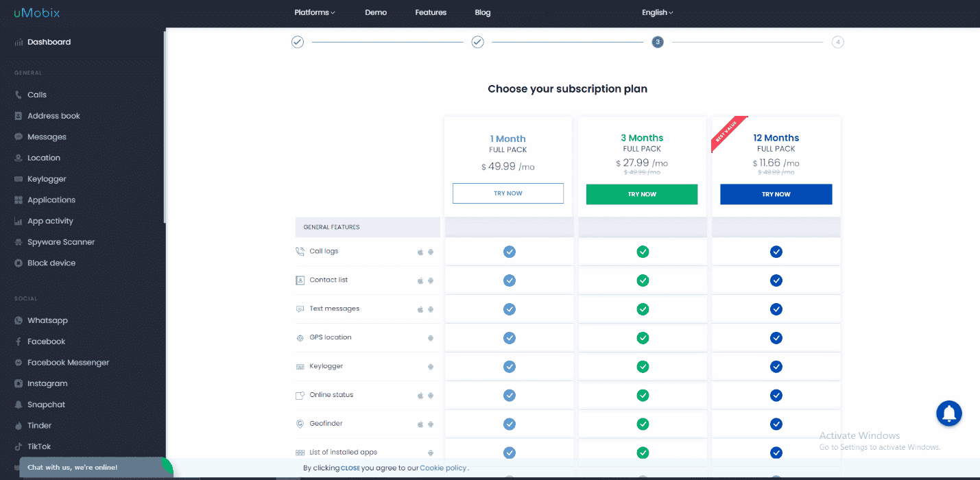Expand the Platforms dropdown menu
980x480 pixels.
pos(315,12)
